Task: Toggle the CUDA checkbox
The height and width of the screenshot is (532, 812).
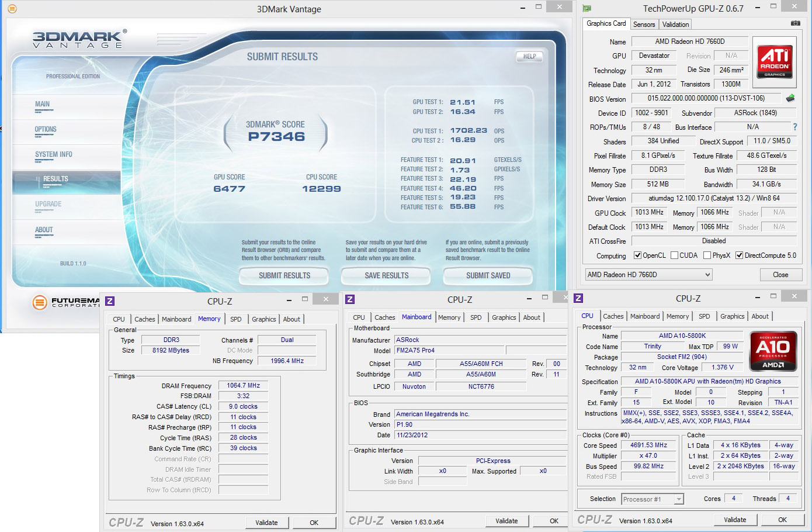Action: 675,255
